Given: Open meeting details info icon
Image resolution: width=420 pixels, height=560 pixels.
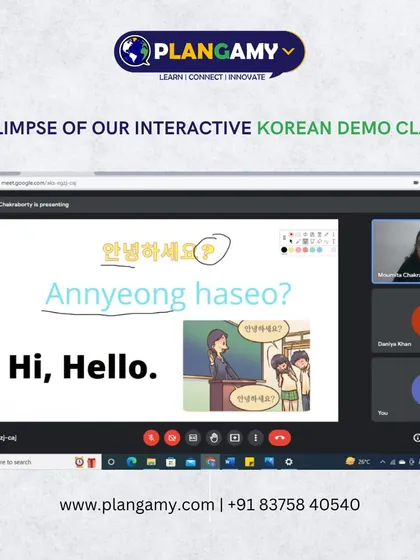Looking at the screenshot, I should point(416,438).
